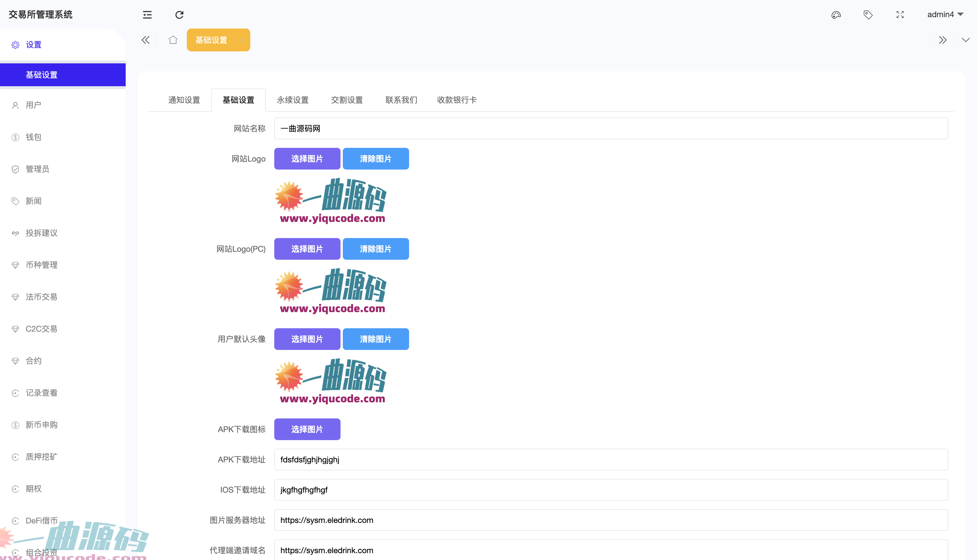This screenshot has width=977, height=560.
Task: Click 选择图片 for 网站Logo
Action: [x=307, y=158]
